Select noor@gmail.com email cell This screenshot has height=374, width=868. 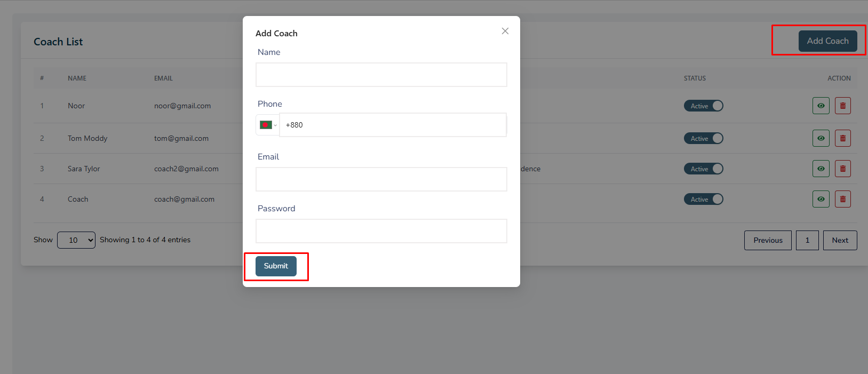(x=182, y=106)
